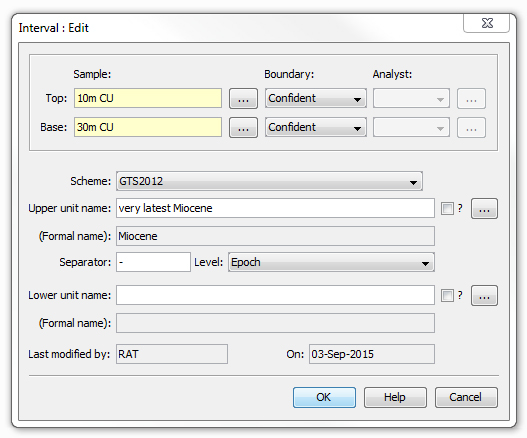Focus the Separator text field

click(153, 262)
